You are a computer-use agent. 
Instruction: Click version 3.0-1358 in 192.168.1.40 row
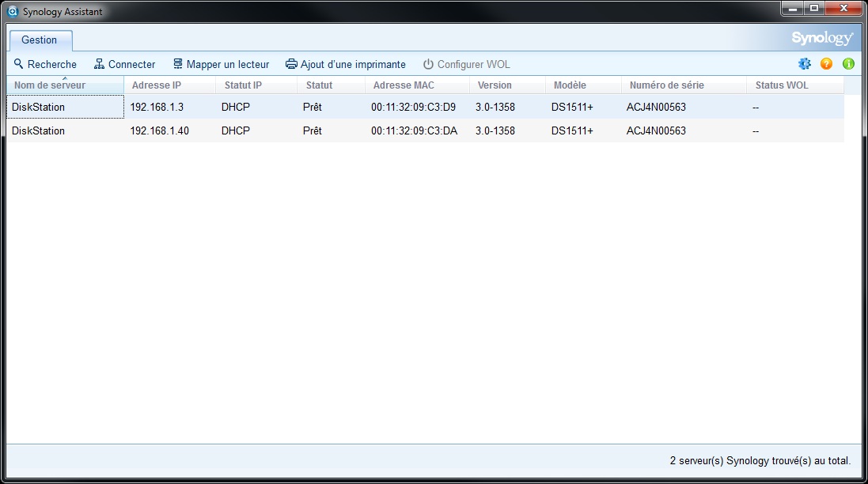point(495,130)
